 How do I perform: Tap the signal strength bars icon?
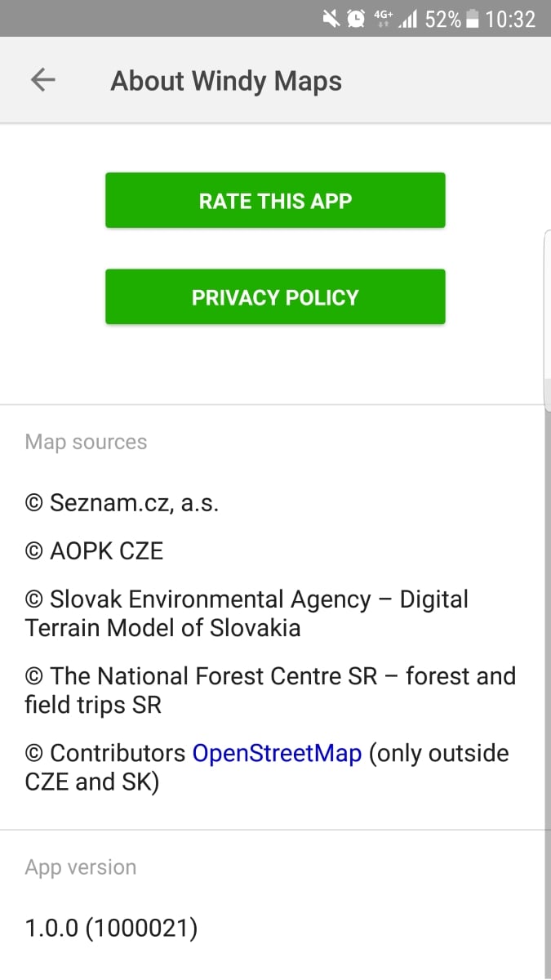408,18
